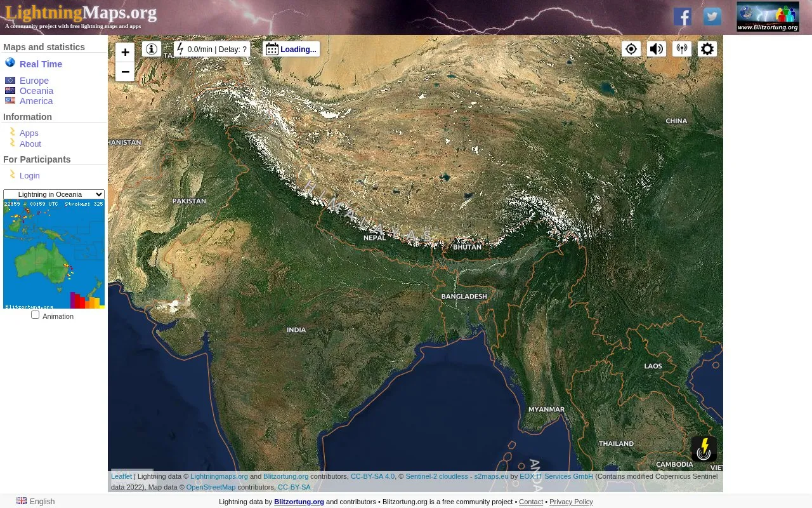Open the Leaflet attribution link
The width and height of the screenshot is (812, 508).
122,476
